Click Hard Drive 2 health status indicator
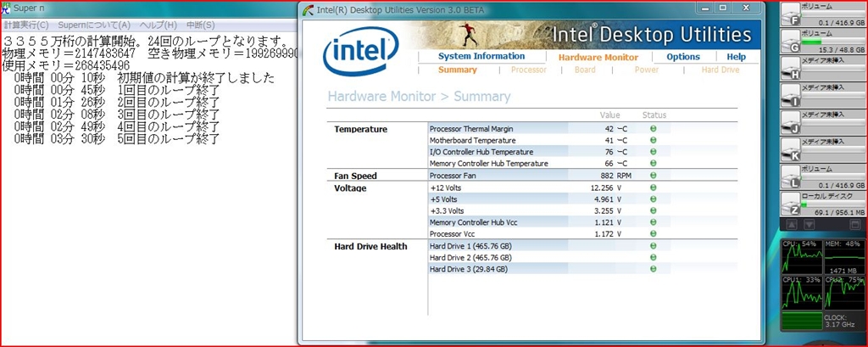This screenshot has width=868, height=347. (x=654, y=257)
